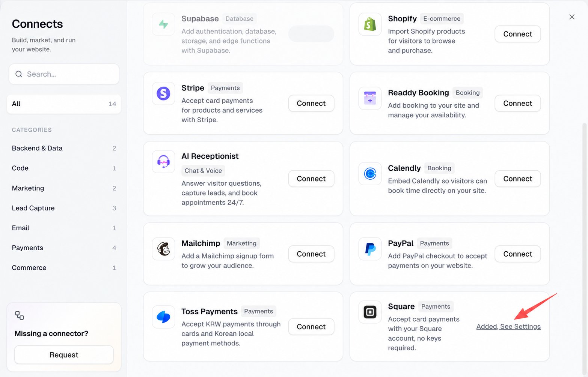Screen dimensions: 588x377
Task: Click the connector icon above Missing a connector
Action: click(x=20, y=315)
